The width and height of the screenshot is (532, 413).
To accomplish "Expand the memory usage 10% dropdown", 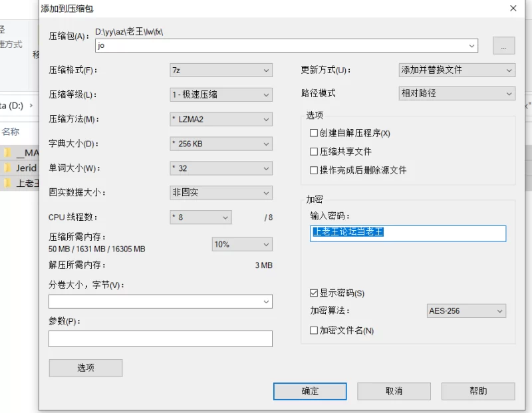I will click(242, 244).
